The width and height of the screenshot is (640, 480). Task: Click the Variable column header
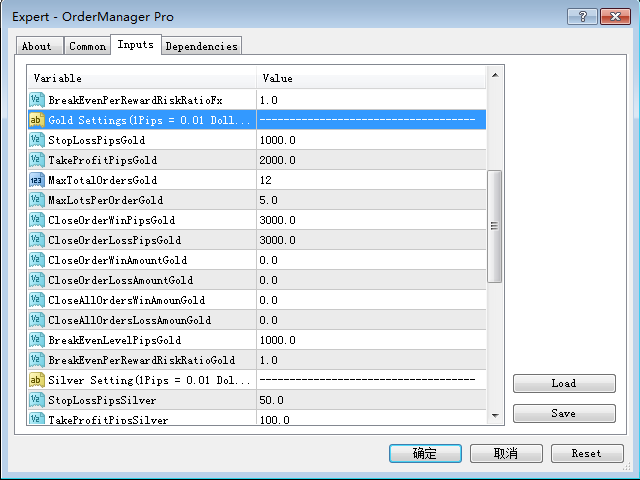pyautogui.click(x=142, y=78)
